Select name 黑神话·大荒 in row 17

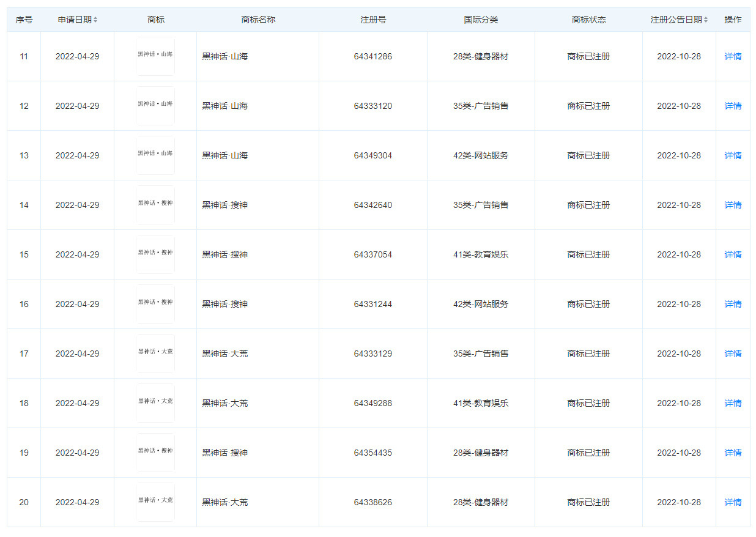(x=225, y=354)
